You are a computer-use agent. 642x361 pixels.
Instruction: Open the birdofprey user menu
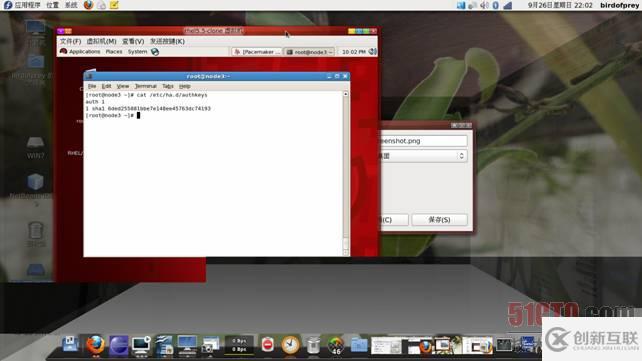click(619, 5)
